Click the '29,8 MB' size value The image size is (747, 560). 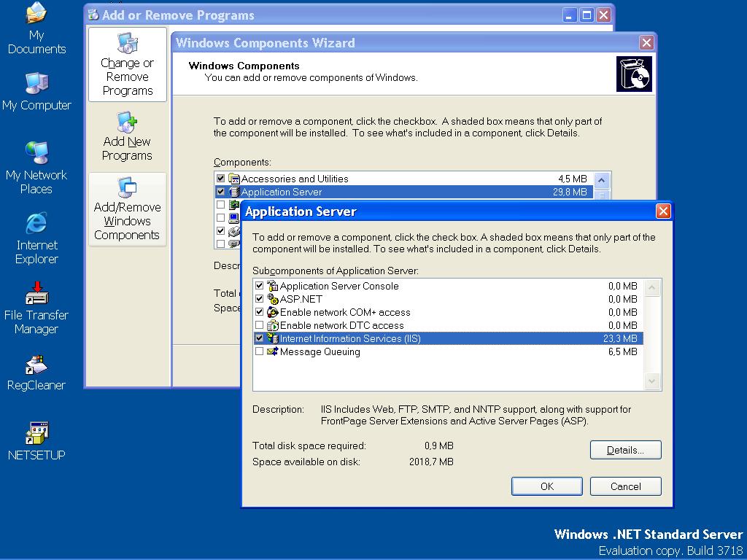tap(570, 192)
